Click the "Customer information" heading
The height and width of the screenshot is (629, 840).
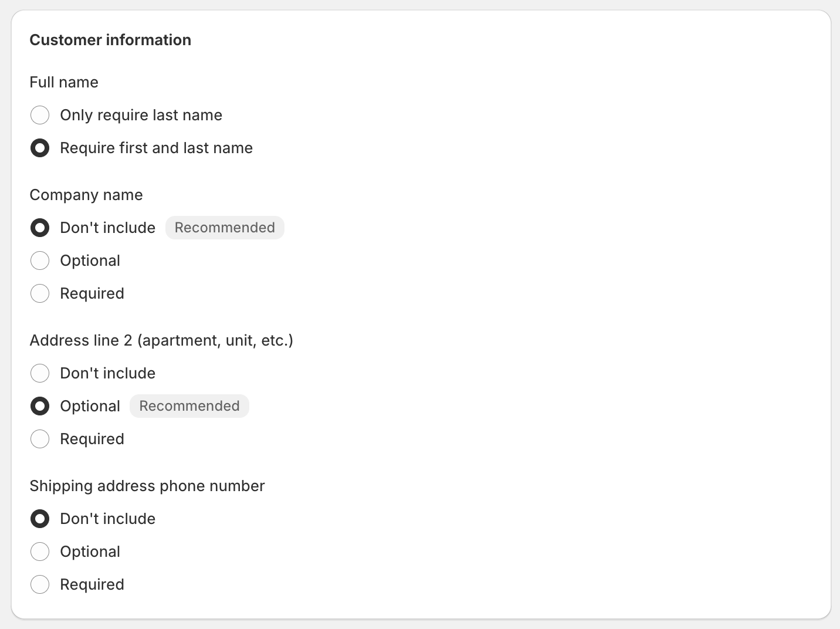110,40
